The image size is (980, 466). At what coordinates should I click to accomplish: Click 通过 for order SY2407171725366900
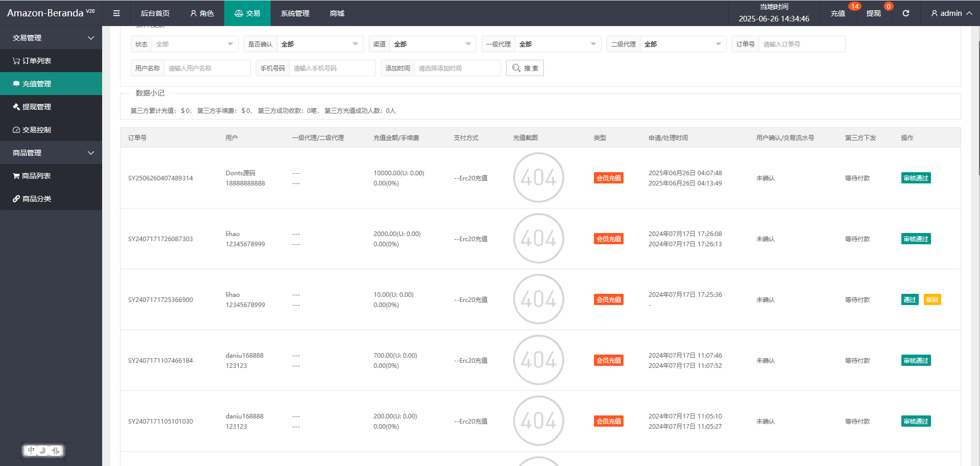[x=910, y=300]
